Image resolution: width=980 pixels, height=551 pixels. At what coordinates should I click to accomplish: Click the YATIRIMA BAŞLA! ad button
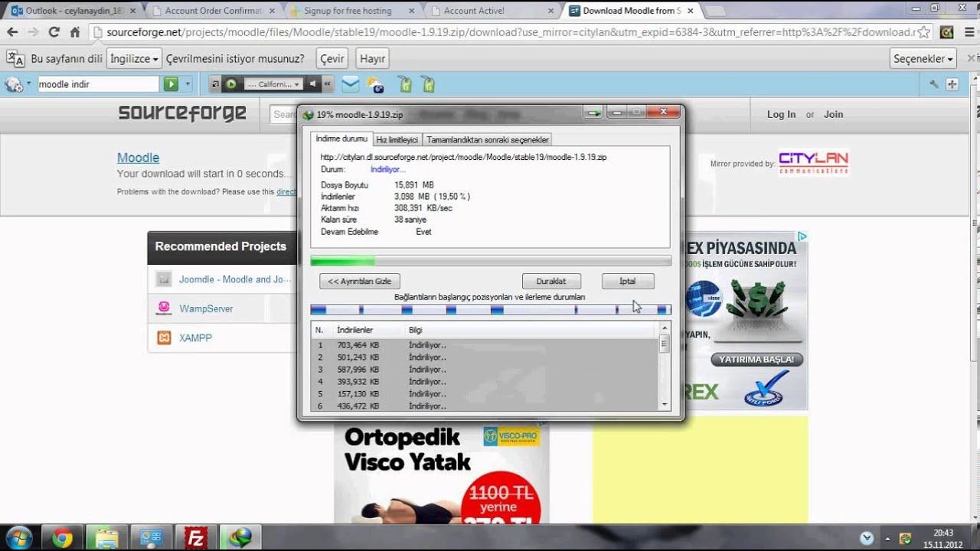pos(756,359)
